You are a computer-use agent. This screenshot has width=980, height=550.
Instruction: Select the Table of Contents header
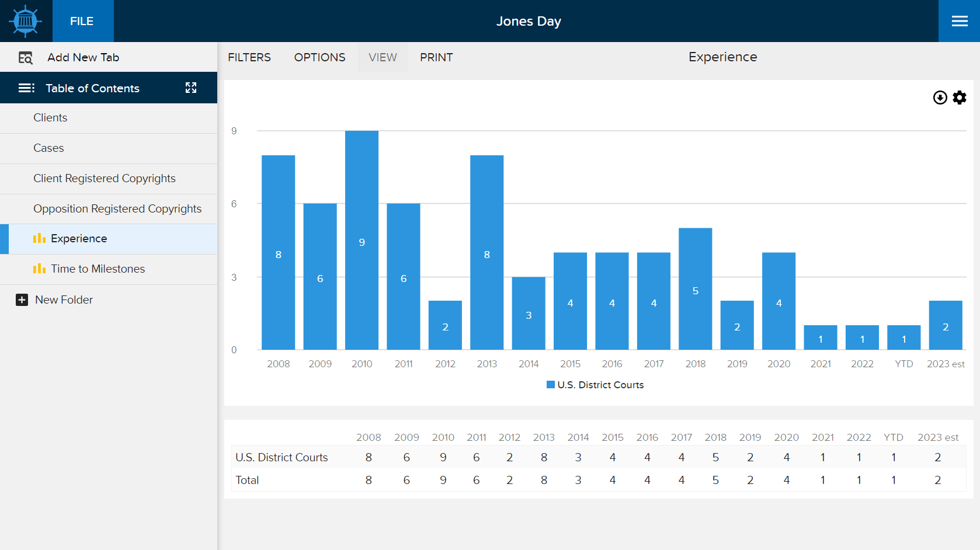click(109, 88)
